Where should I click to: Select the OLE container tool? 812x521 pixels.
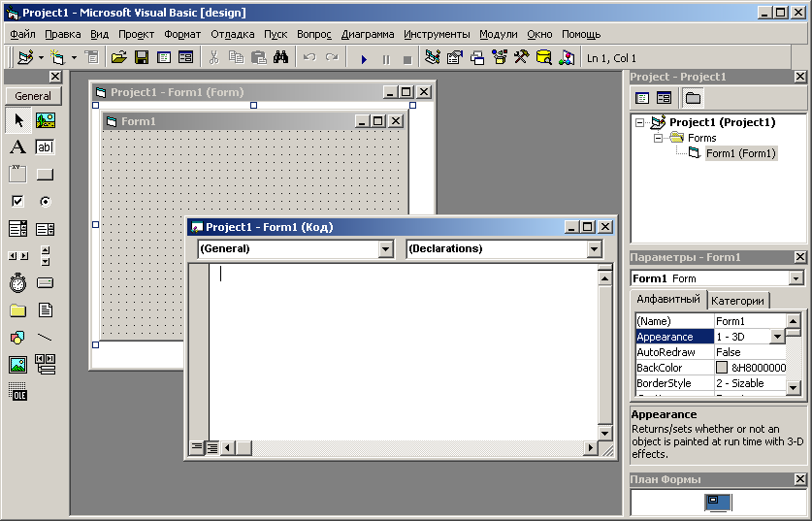[17, 392]
